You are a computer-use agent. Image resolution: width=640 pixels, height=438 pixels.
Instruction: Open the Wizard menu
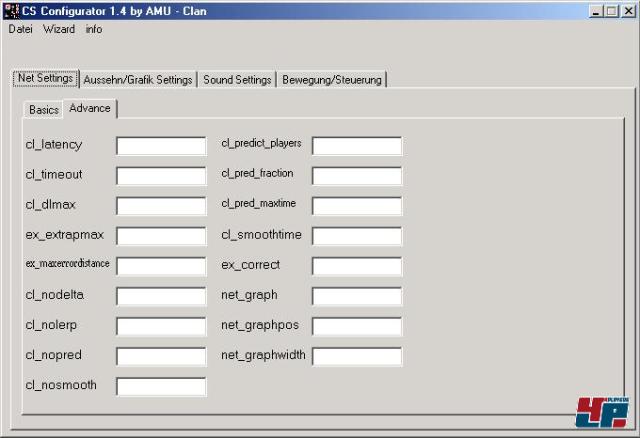pos(59,29)
